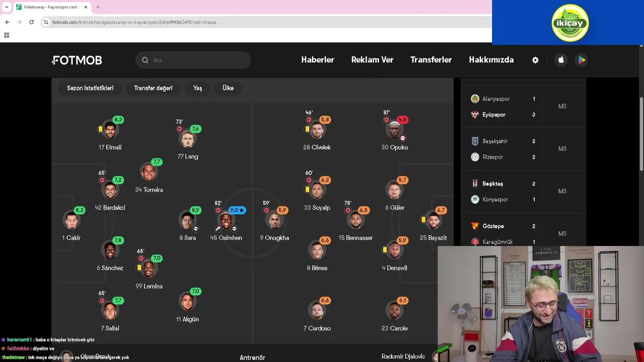644x362 pixels.
Task: Open new browser tab with plus
Action: 98,7
